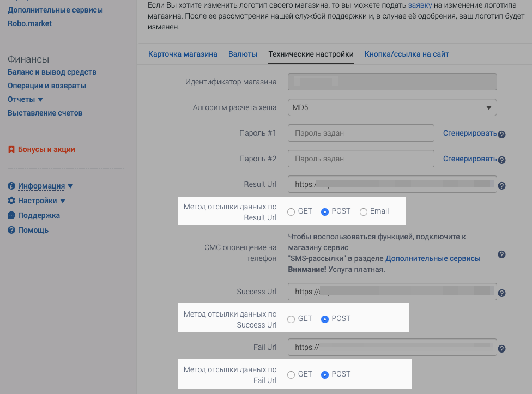Click Сгенерировать link for Пароль #1

[470, 134]
